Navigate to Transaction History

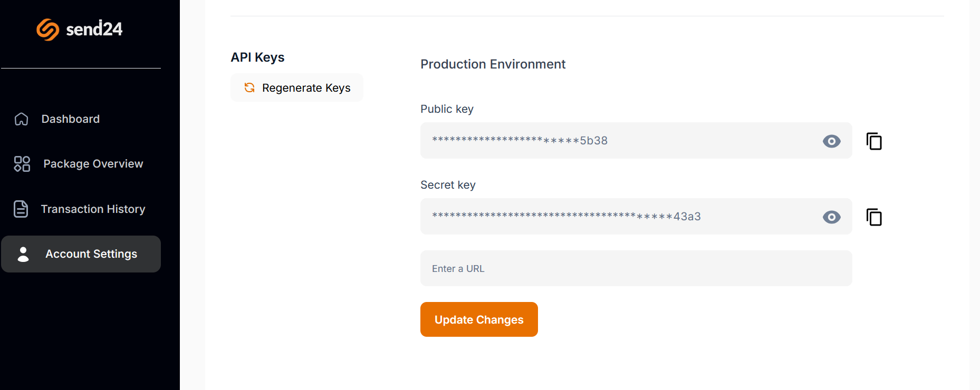tap(93, 209)
